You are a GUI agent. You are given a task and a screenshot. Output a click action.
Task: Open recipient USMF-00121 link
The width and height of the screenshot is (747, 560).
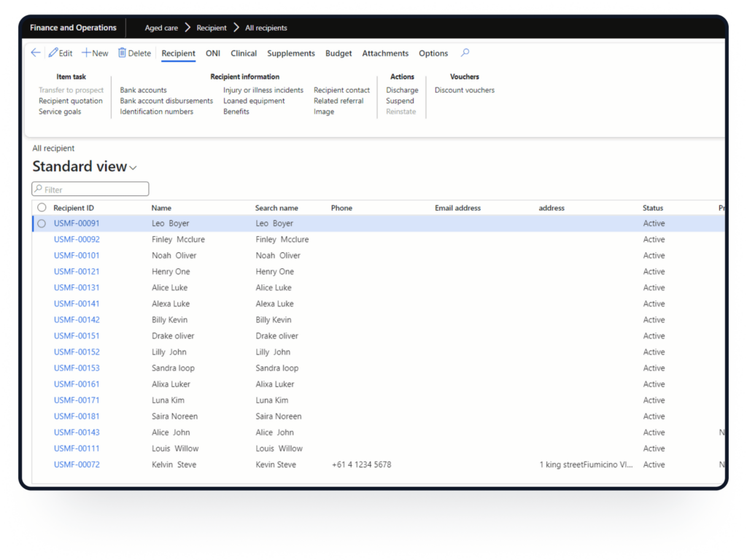77,271
